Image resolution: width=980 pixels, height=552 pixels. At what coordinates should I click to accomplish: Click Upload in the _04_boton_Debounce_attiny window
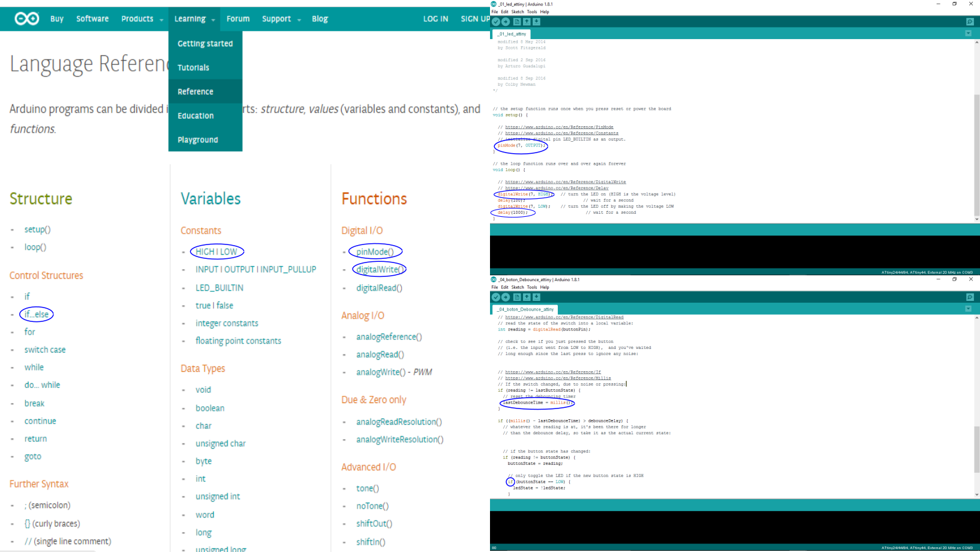coord(506,297)
